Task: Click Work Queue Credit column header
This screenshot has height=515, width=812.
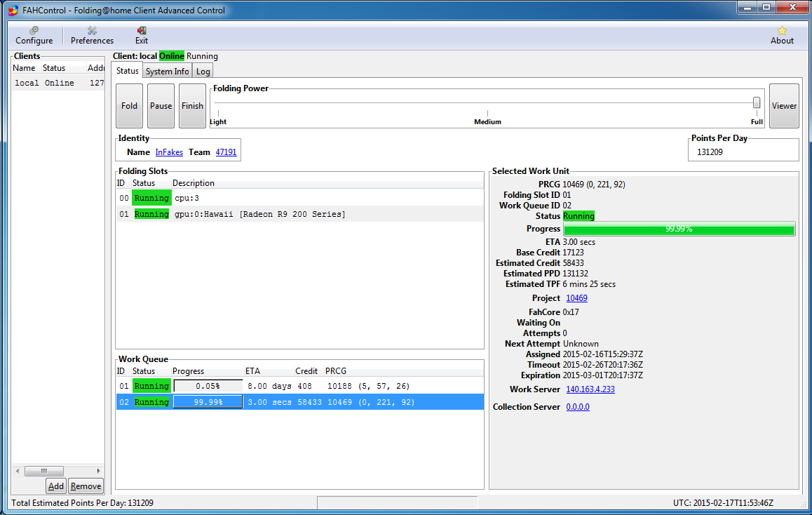Action: pos(308,371)
